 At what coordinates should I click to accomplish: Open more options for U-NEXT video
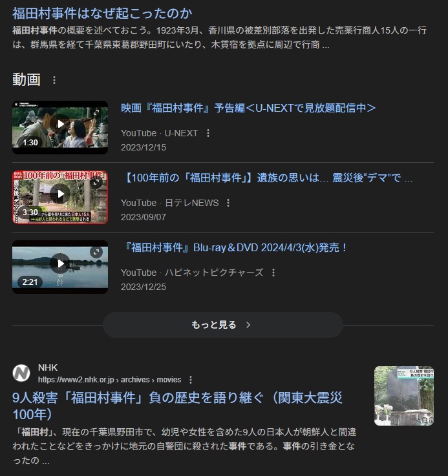[208, 133]
